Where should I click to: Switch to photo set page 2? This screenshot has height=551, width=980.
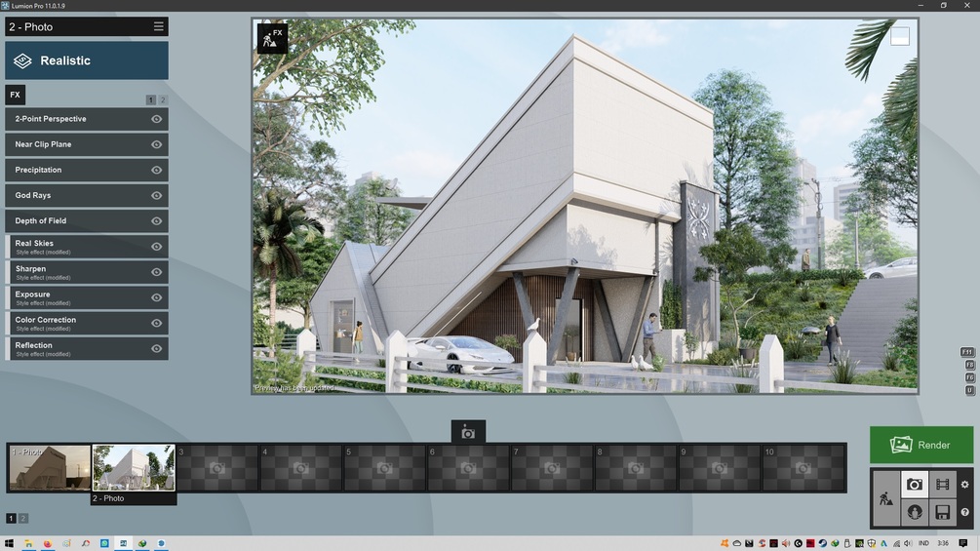[x=23, y=518]
